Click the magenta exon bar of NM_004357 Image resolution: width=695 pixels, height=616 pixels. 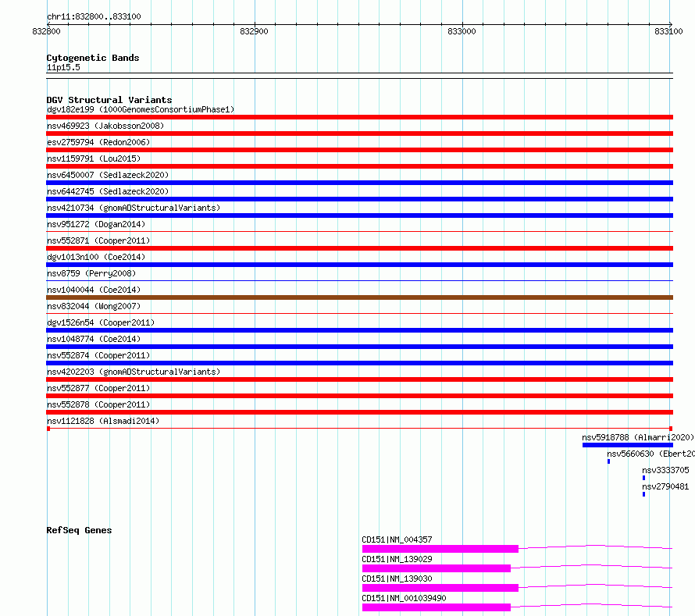[x=440, y=549]
